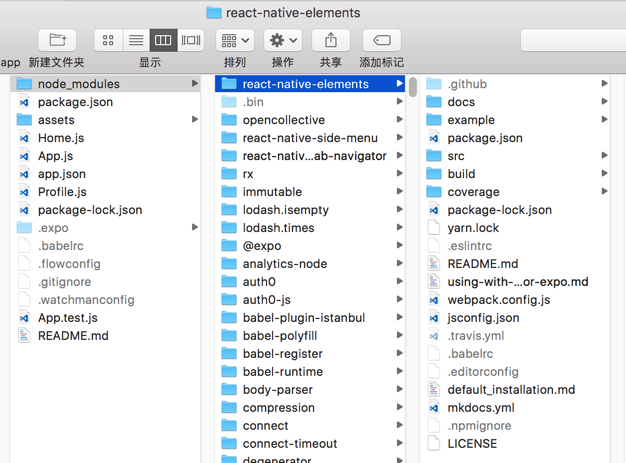
Task: Expand the docs folder arrow
Action: coord(604,101)
